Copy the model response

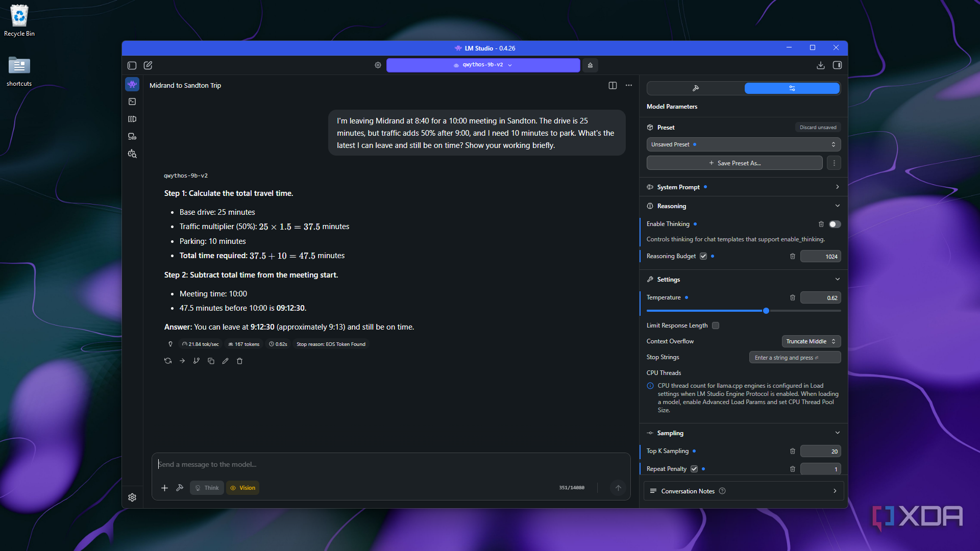tap(211, 361)
